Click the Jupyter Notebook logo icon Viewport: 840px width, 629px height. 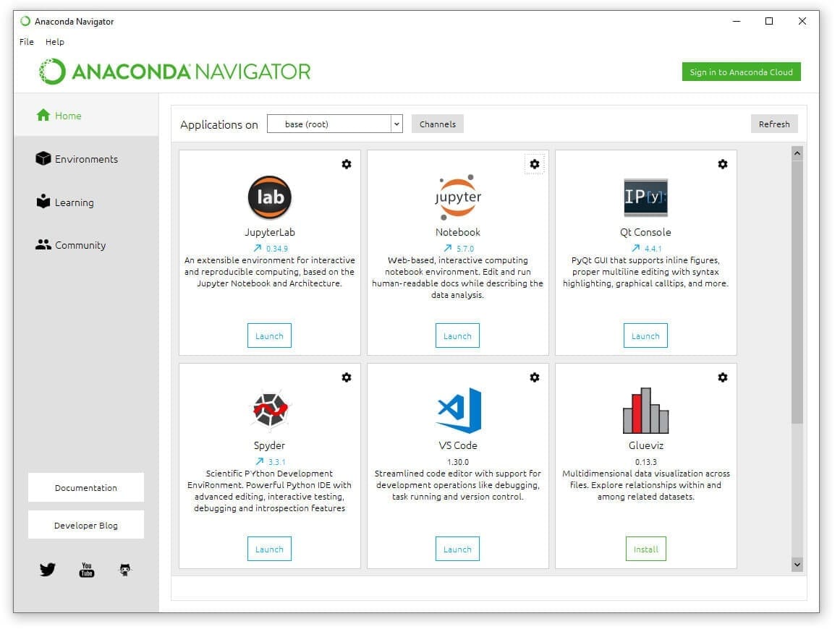(457, 196)
